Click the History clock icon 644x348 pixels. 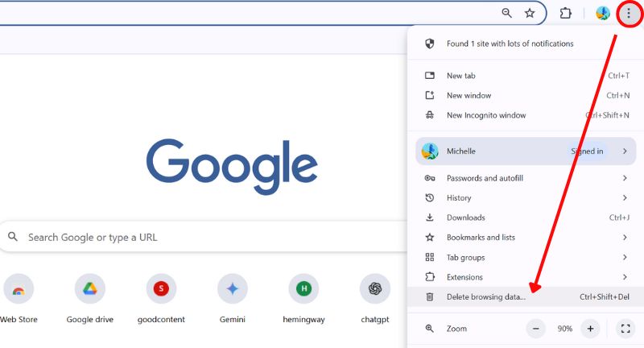430,197
